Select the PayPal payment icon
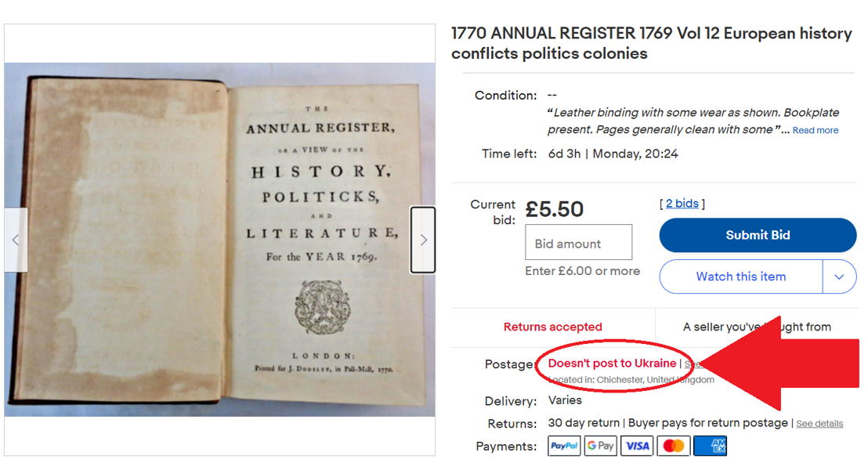Viewport: 868px width, 470px height. tap(564, 446)
